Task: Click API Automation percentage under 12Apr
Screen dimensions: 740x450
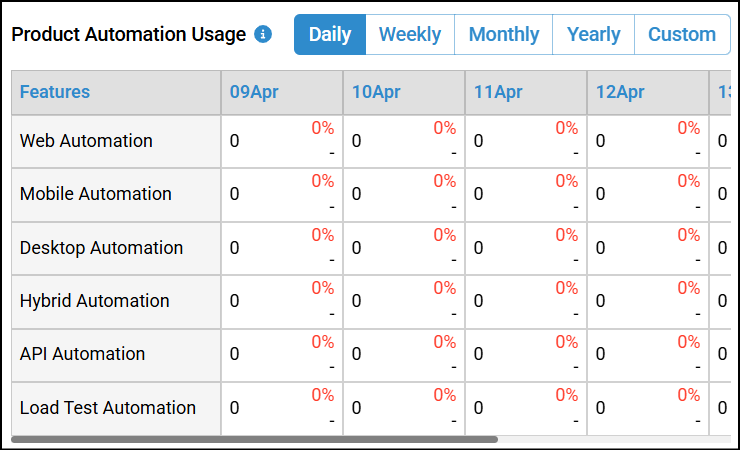Action: coord(688,342)
